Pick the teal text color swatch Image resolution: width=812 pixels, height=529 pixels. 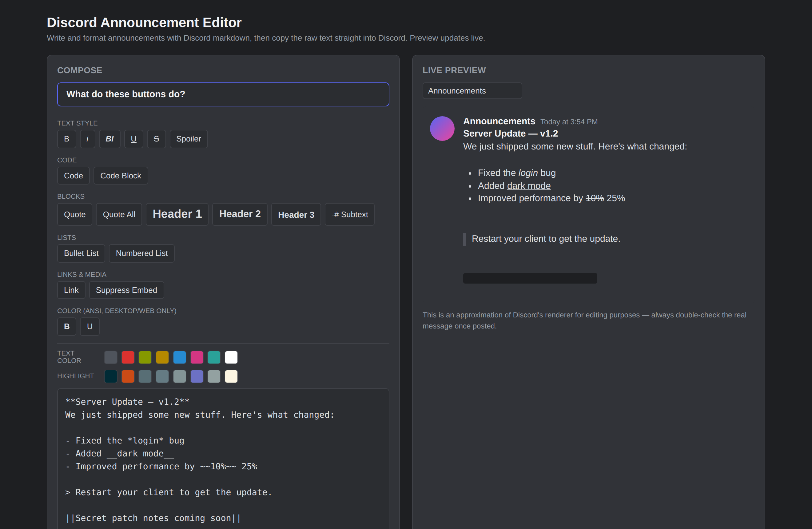click(x=214, y=357)
